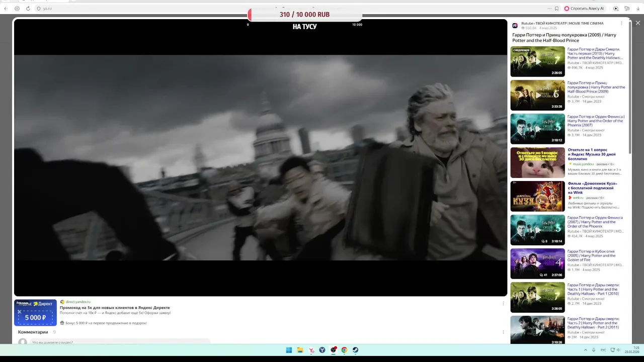Open Google Chrome from the taskbar

344,350
